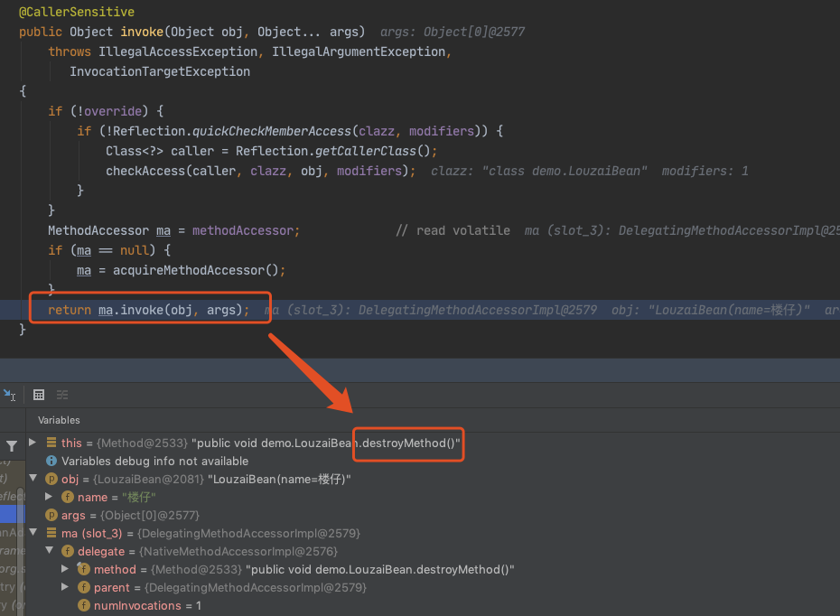Select the numInvocations = 1 row
This screenshot has height=616, width=840.
(x=433, y=605)
